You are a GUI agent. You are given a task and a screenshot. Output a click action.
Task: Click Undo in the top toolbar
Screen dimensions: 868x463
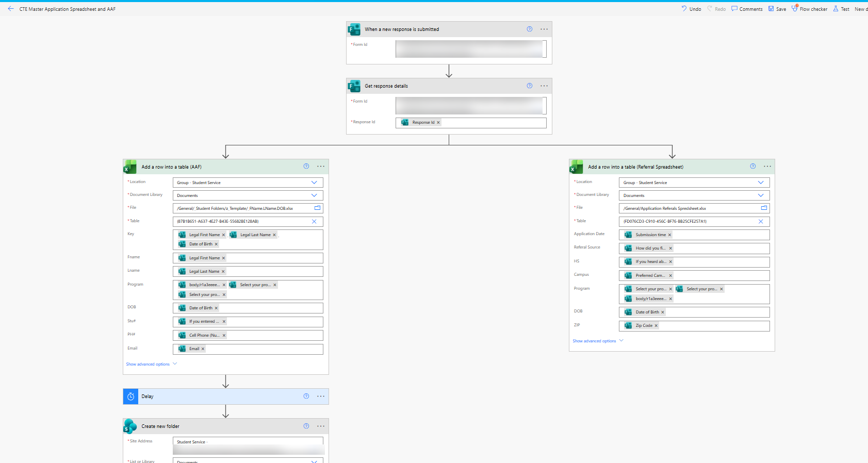click(x=691, y=9)
